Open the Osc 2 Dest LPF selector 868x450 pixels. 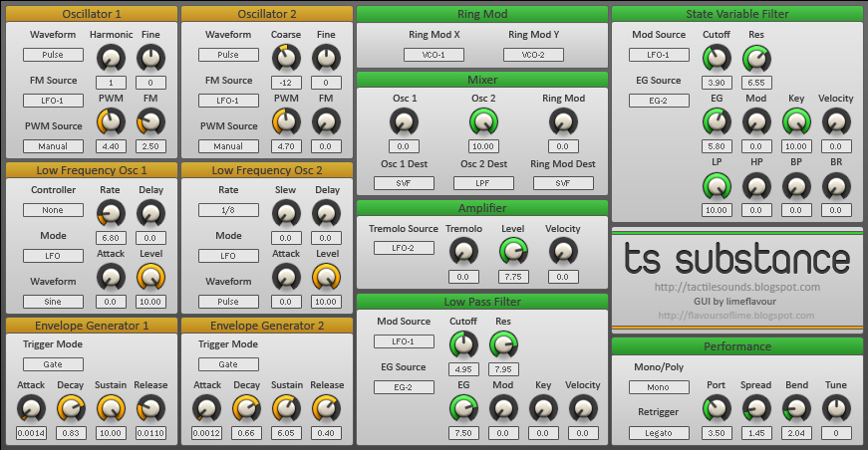483,183
